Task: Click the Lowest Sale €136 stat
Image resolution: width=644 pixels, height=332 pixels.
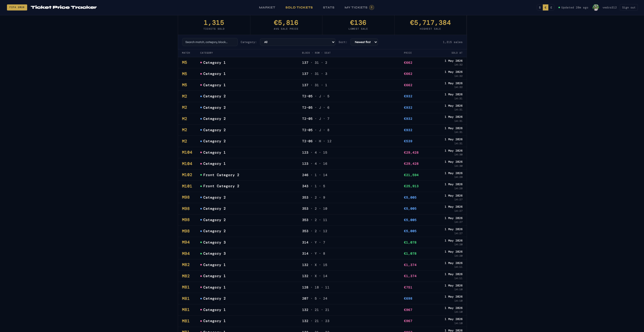Action: tap(358, 25)
